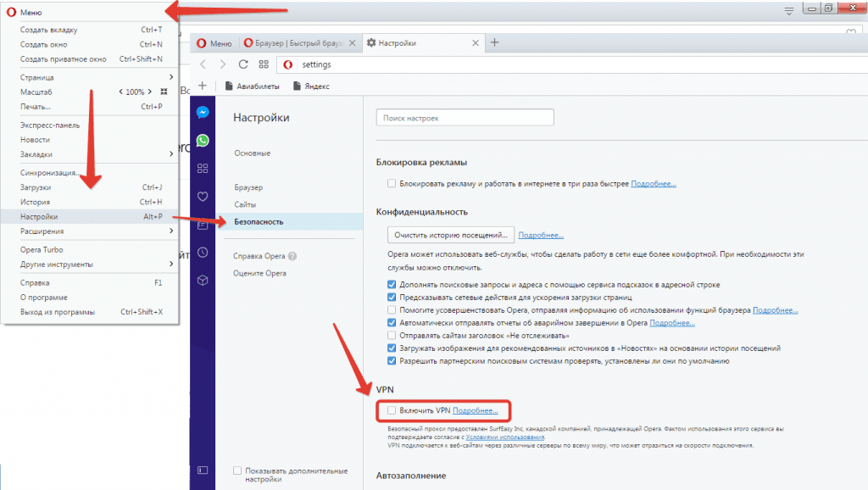The image size is (868, 490).
Task: Click Оцените Opera link
Action: 259,273
